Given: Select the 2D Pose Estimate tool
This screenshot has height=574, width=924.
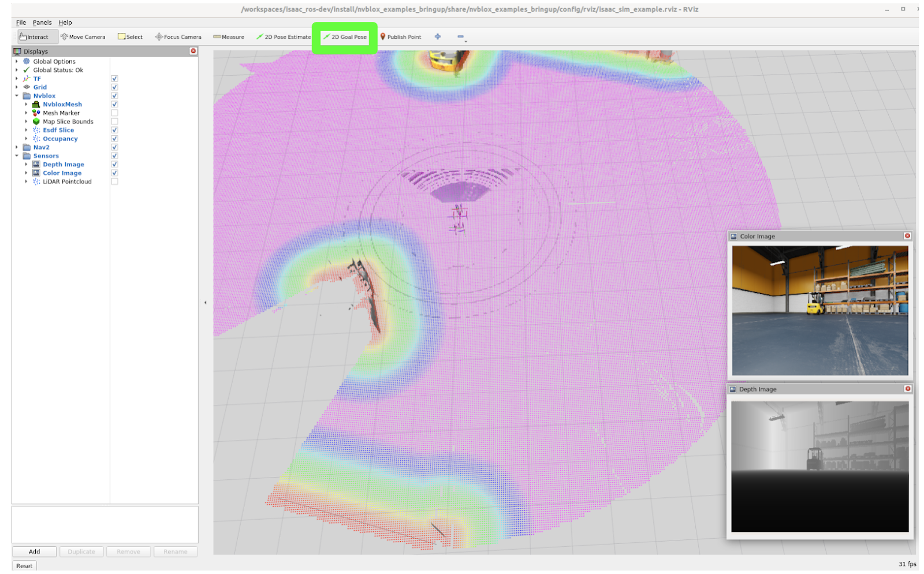Looking at the screenshot, I should click(284, 37).
